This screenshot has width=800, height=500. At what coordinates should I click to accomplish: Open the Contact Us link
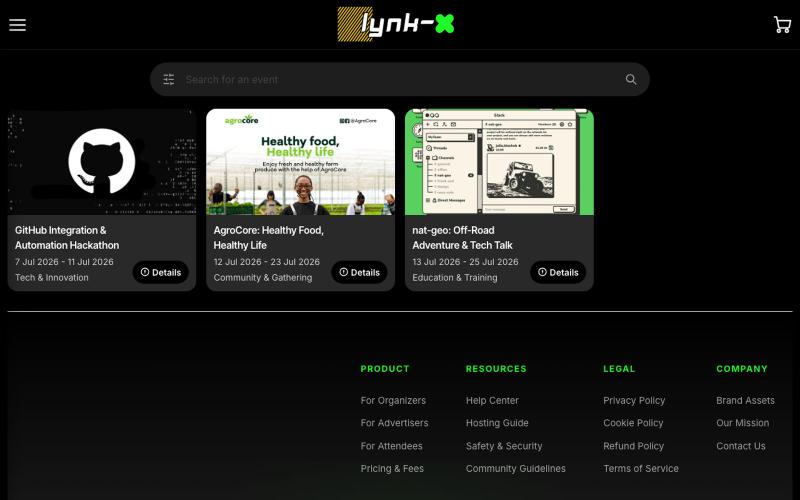740,446
